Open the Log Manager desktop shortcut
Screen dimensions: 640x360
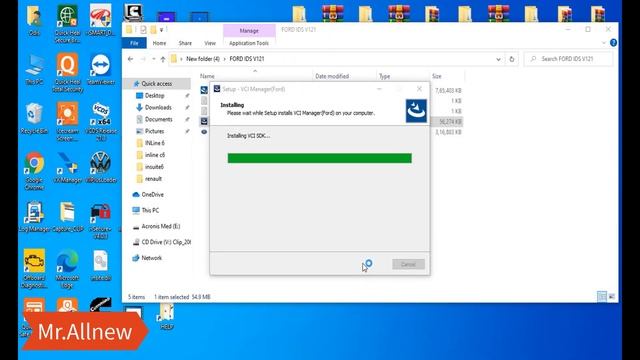[x=34, y=216]
